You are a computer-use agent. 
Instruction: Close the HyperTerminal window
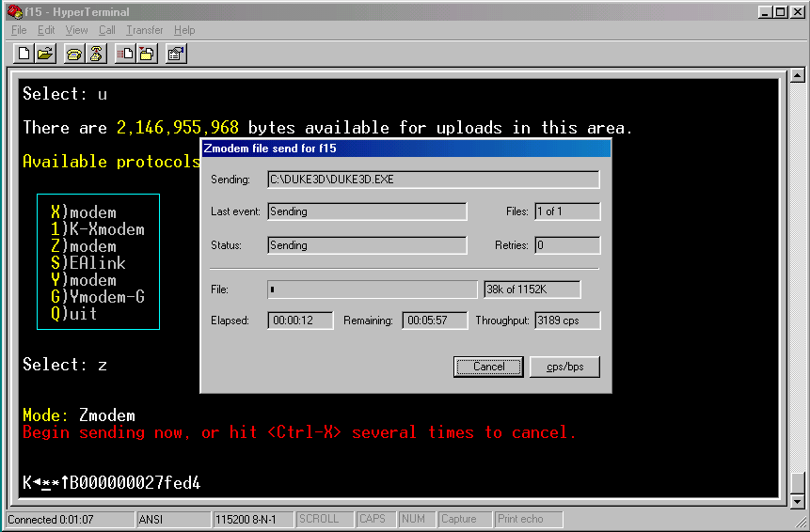pyautogui.click(x=798, y=12)
